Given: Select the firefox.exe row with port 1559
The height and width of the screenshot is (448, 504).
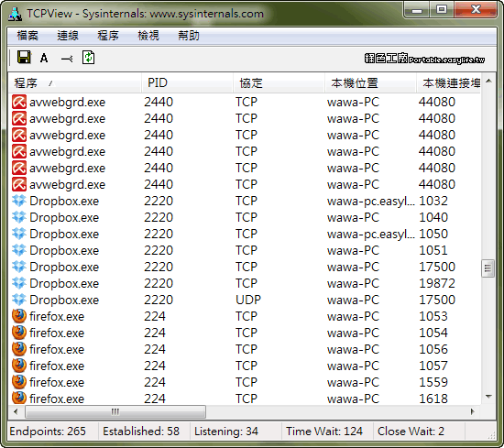Looking at the screenshot, I should 246,382.
